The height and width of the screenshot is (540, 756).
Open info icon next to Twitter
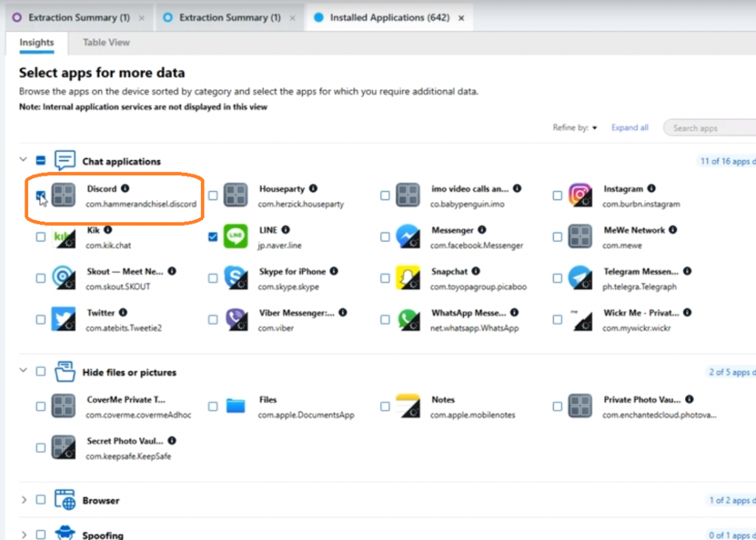(x=123, y=312)
